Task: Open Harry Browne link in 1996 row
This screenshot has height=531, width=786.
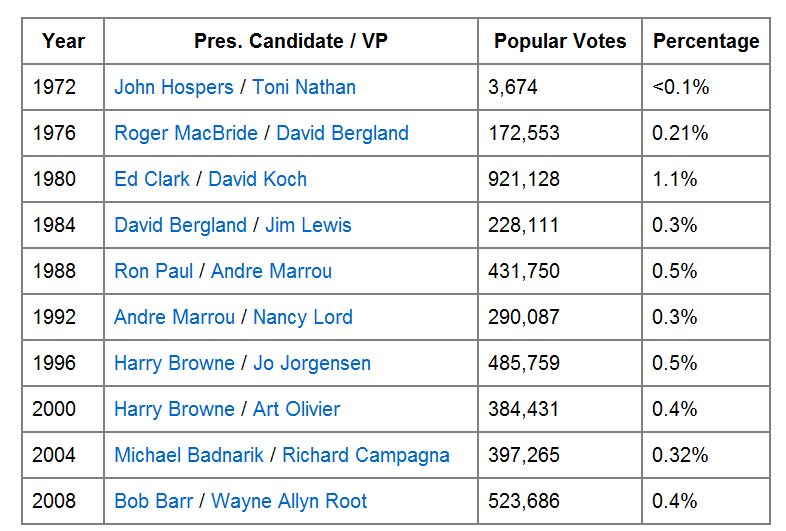Action: coord(175,363)
